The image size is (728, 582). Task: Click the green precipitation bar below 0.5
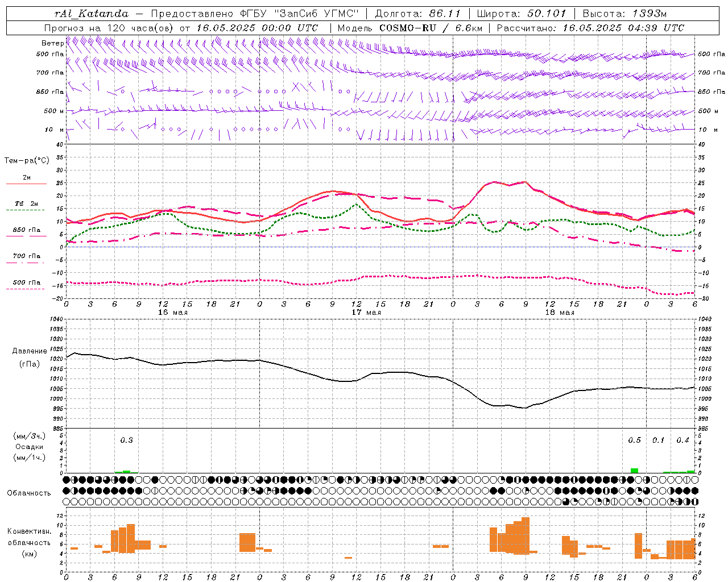click(634, 471)
